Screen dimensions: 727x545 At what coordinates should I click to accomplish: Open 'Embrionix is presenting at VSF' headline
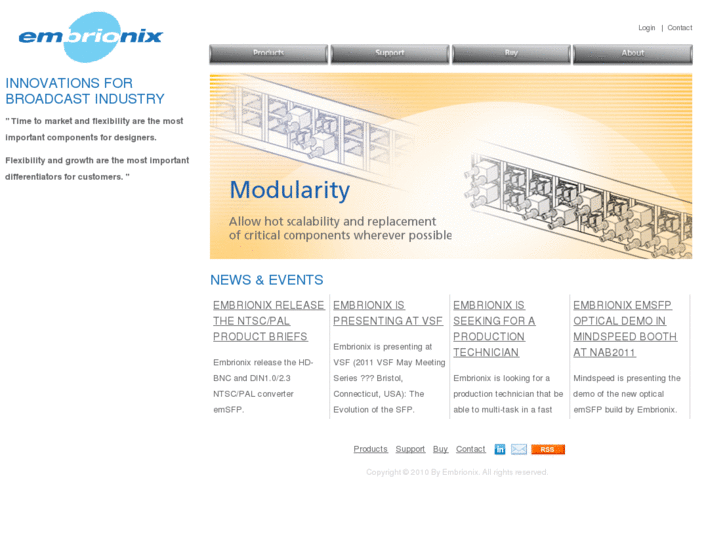(x=388, y=313)
